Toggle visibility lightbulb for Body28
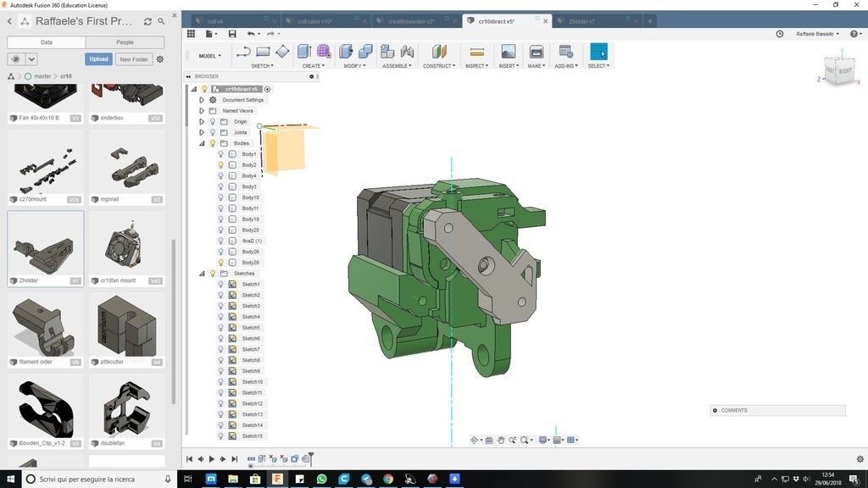 click(x=220, y=263)
